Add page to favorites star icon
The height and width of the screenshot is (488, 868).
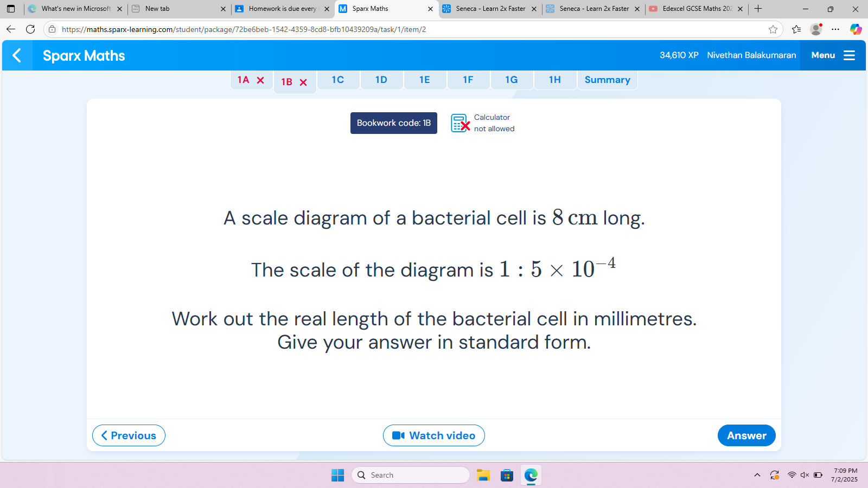coord(773,29)
